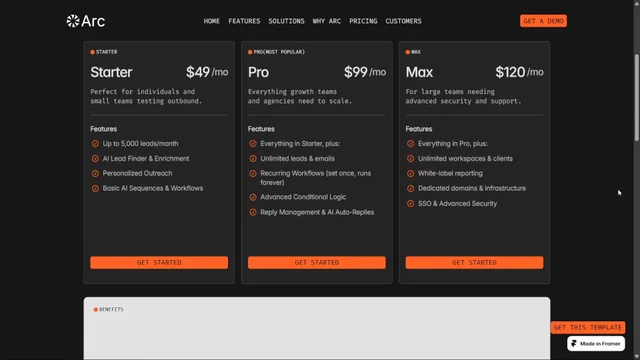Click Features heading in Starter card
The image size is (640, 360).
(x=104, y=129)
